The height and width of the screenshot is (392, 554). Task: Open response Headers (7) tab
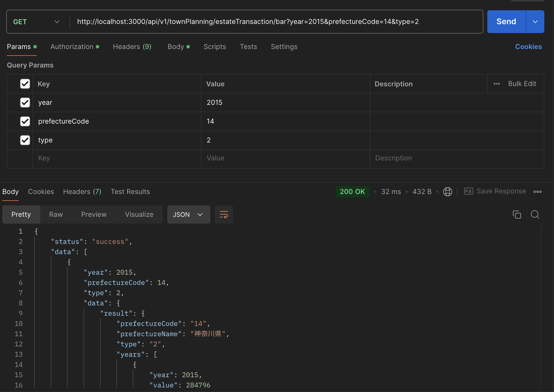[x=82, y=192]
